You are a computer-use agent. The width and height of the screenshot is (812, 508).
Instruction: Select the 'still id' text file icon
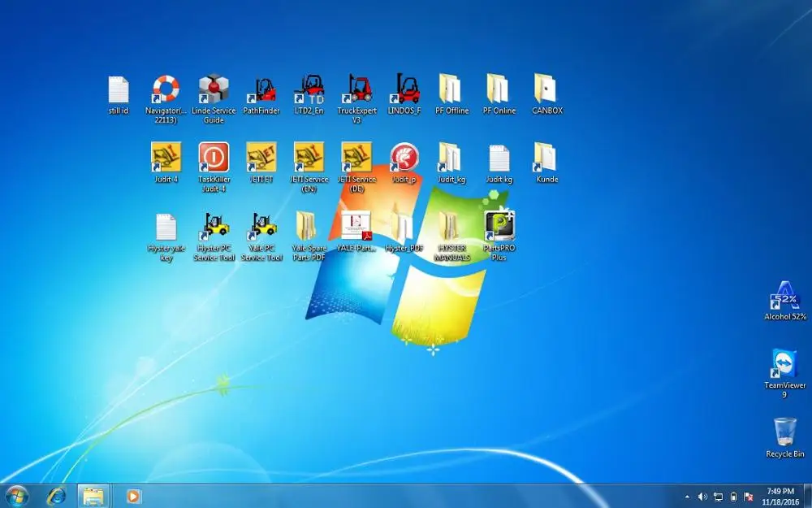click(x=118, y=89)
